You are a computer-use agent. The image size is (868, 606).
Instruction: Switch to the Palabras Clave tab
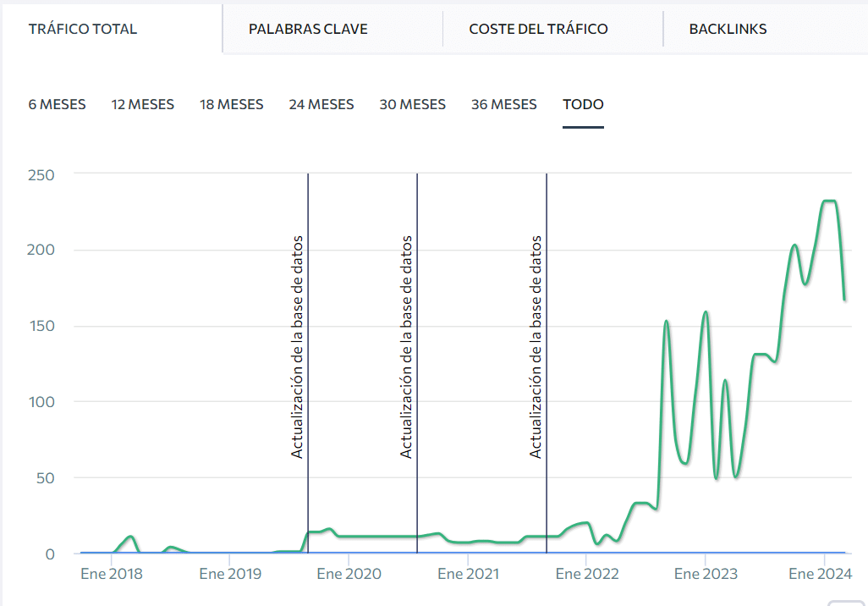[308, 29]
